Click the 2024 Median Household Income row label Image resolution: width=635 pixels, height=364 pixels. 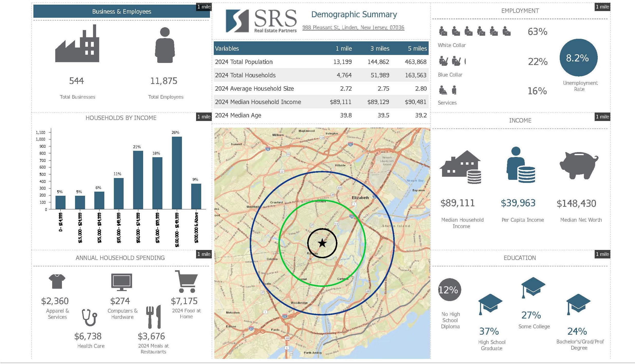258,102
